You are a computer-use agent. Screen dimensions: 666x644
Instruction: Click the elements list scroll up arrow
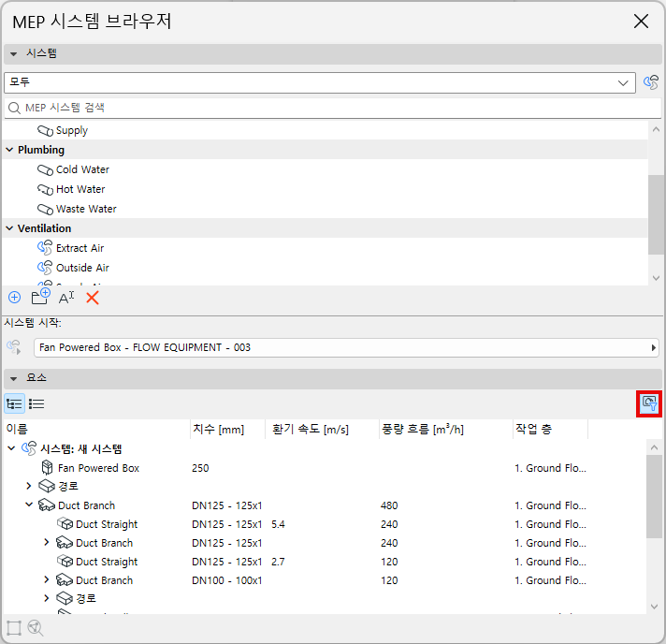tap(654, 447)
